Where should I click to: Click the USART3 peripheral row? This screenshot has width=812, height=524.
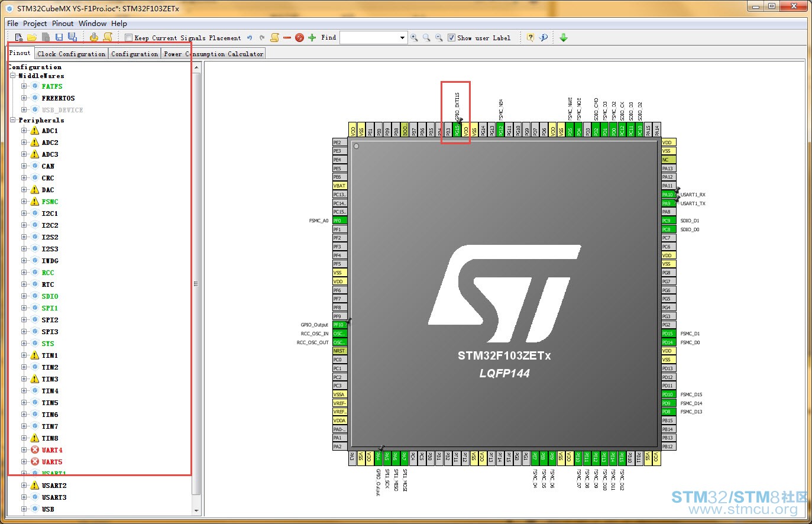(x=54, y=497)
